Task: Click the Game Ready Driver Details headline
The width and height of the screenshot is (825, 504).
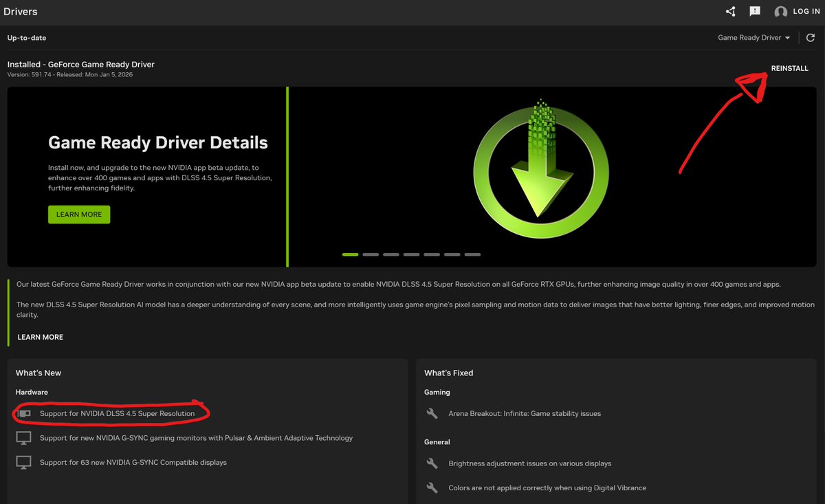Action: (158, 143)
